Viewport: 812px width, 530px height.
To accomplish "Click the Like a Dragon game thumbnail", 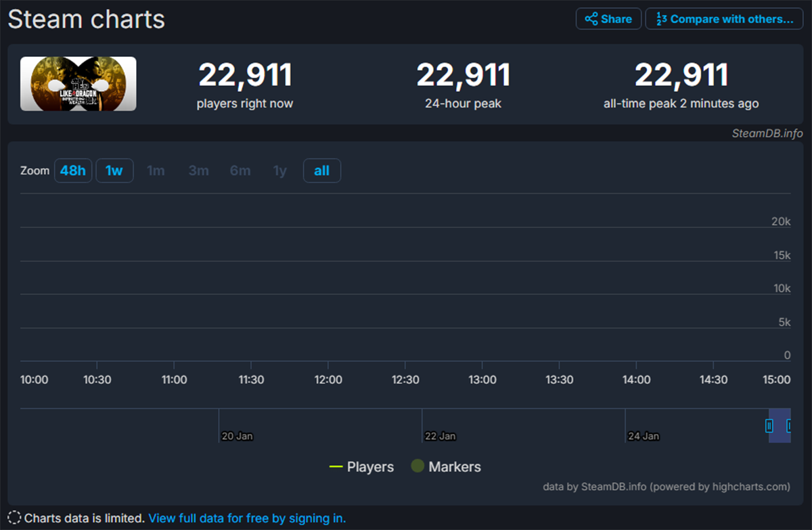I will (78, 84).
